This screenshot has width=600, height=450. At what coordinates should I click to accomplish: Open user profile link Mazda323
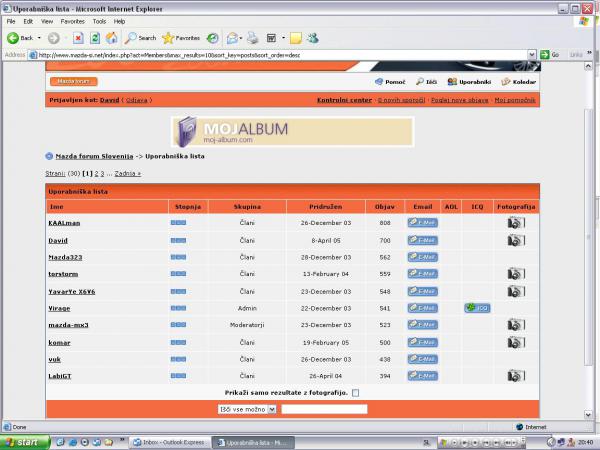pyautogui.click(x=64, y=257)
